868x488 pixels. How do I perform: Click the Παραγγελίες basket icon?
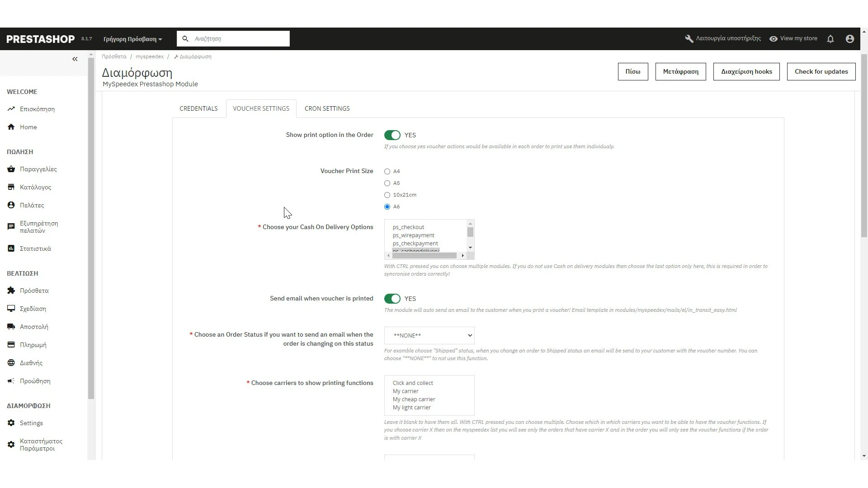tap(11, 169)
